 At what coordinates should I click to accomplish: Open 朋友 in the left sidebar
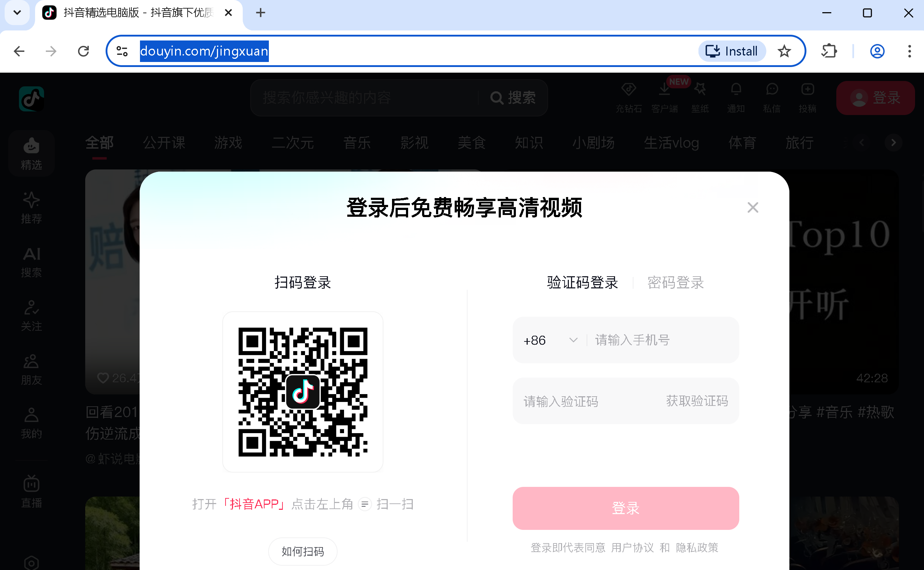pos(31,369)
